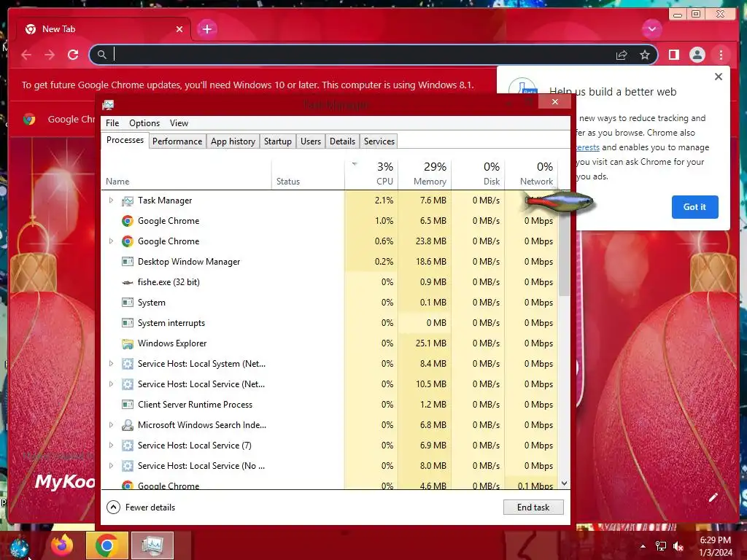Open Task Manager View menu
The width and height of the screenshot is (747, 560).
pyautogui.click(x=179, y=122)
